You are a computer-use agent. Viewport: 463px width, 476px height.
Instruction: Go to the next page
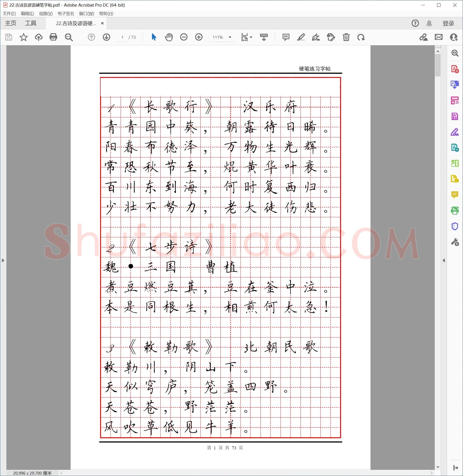106,37
